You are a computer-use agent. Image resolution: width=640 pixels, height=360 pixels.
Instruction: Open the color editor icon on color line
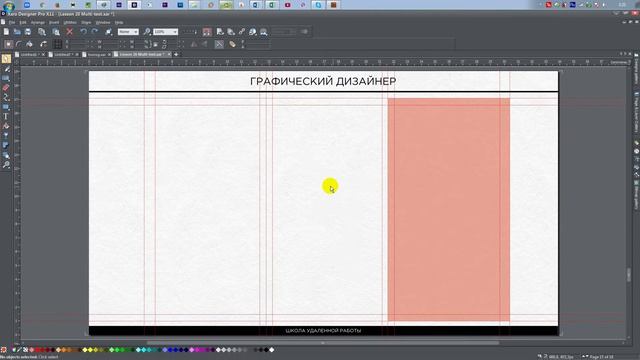coord(13,350)
